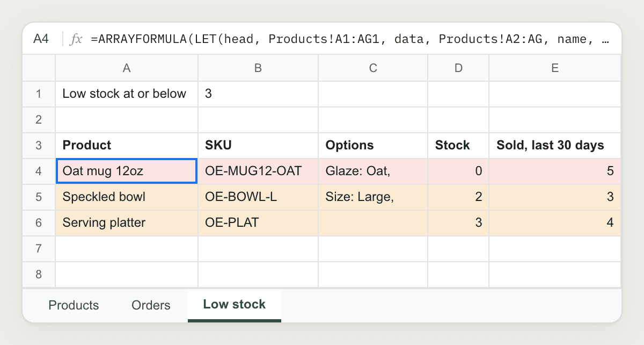Click Serving platter stock value 3
The image size is (644, 345).
(x=458, y=223)
